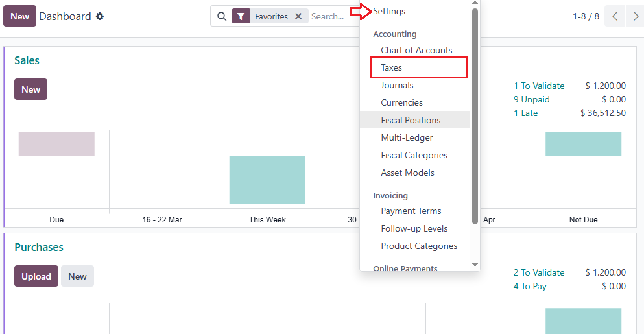Image resolution: width=644 pixels, height=334 pixels.
Task: Open Settings at top of menu
Action: point(389,11)
